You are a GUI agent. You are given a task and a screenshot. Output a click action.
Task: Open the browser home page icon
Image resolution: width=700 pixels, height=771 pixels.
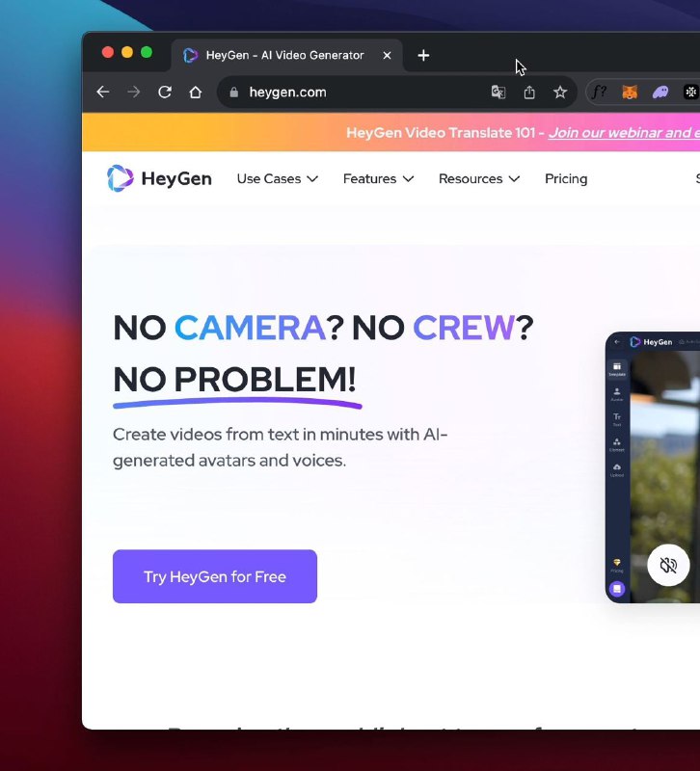tap(196, 92)
